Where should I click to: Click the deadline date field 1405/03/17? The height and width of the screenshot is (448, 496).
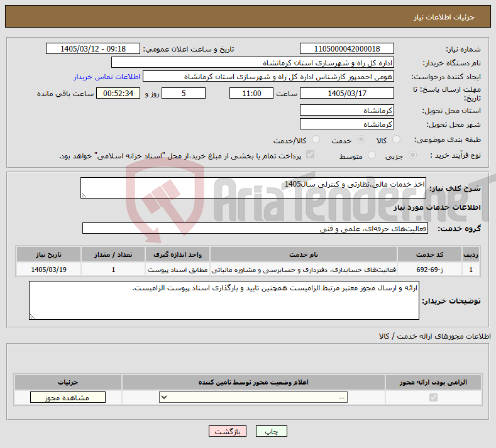coord(346,93)
